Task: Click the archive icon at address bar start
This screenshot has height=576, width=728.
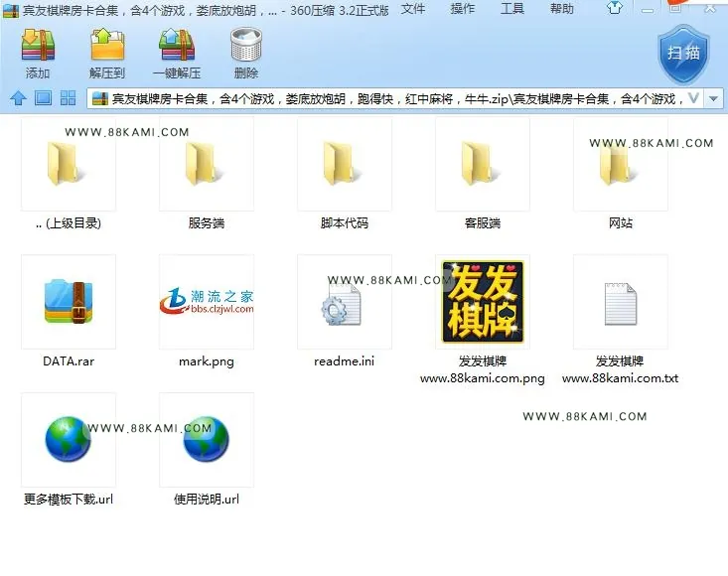Action: click(100, 99)
